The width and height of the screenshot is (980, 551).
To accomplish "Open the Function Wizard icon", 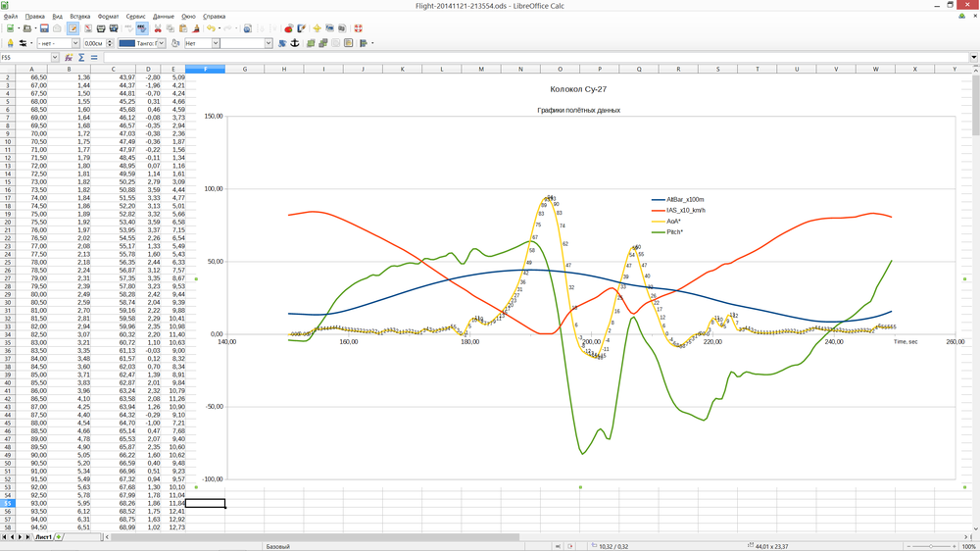I will 69,58.
